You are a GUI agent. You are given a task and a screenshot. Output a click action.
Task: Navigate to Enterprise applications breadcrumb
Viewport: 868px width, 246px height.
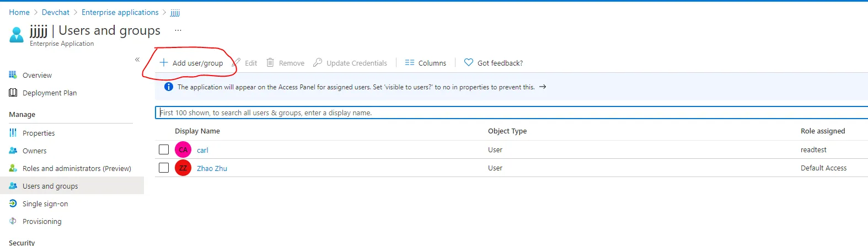pyautogui.click(x=120, y=12)
